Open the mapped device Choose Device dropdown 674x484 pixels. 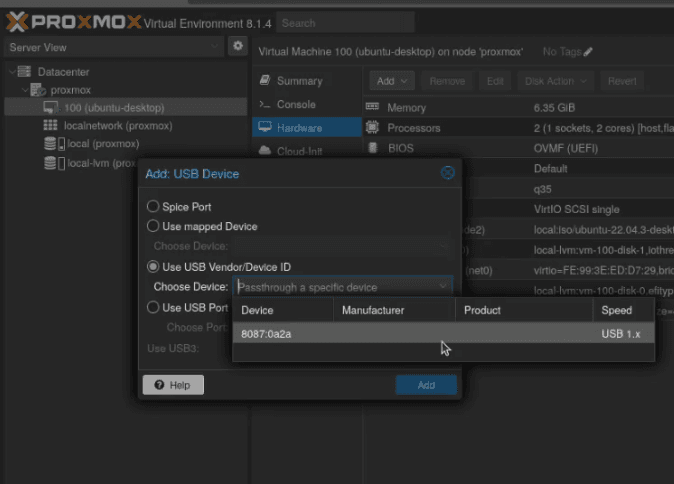[x=443, y=246]
